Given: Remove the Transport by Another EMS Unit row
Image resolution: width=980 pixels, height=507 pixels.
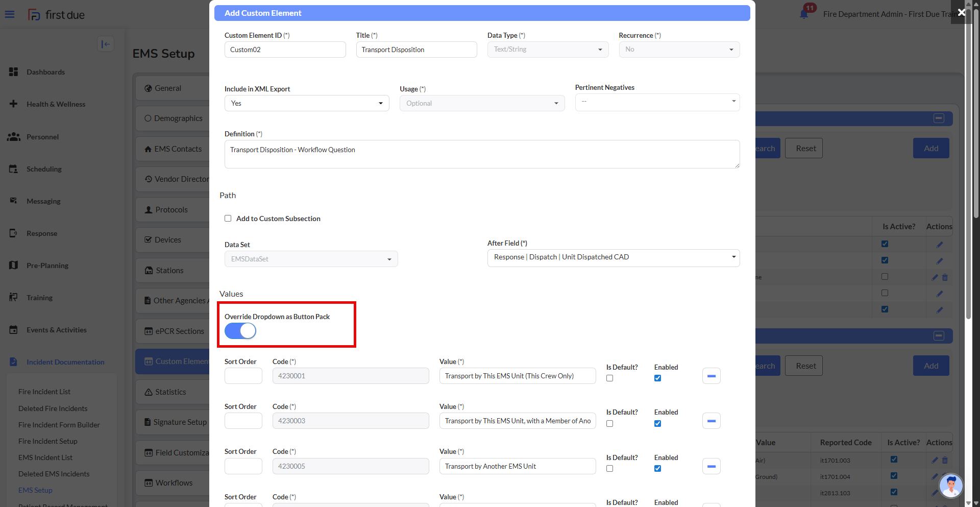Looking at the screenshot, I should coord(711,466).
